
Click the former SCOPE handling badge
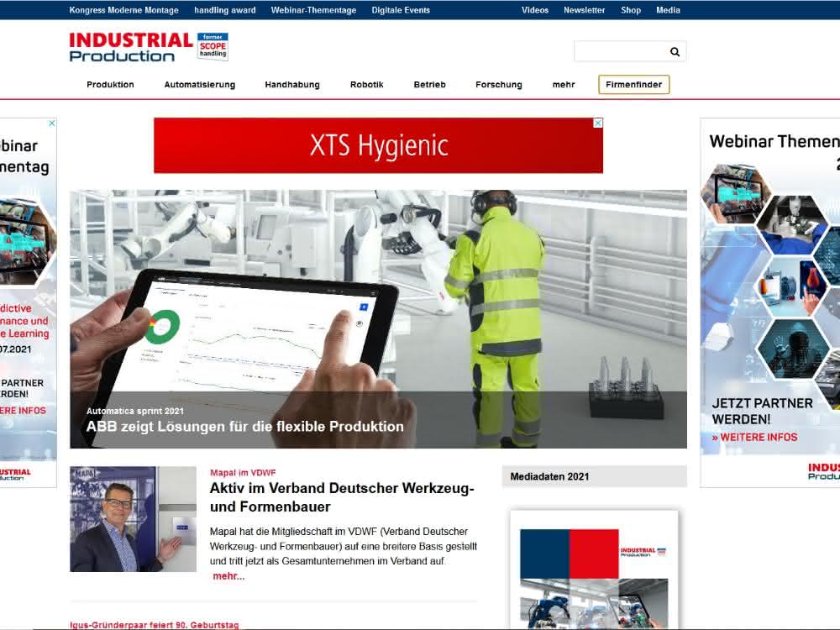(213, 46)
